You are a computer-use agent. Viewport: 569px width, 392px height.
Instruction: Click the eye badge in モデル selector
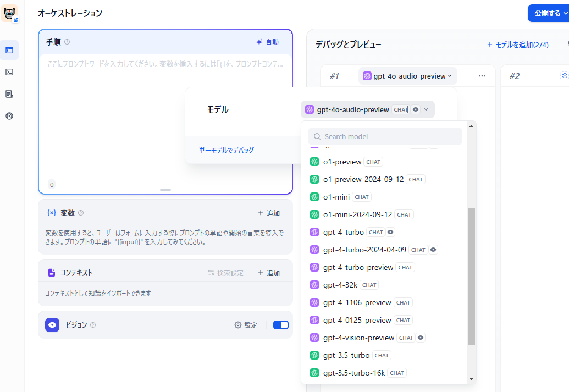click(x=416, y=109)
